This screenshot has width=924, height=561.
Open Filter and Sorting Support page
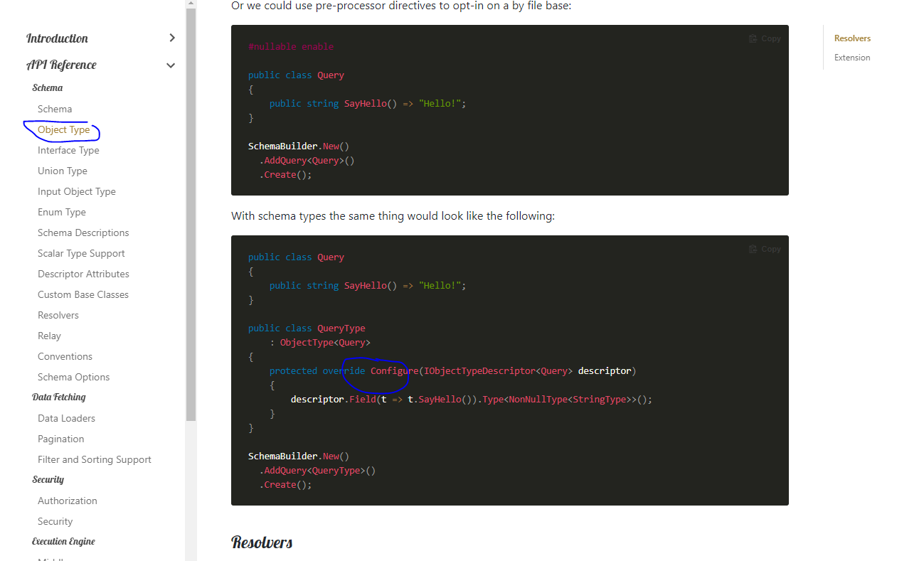tap(94, 459)
